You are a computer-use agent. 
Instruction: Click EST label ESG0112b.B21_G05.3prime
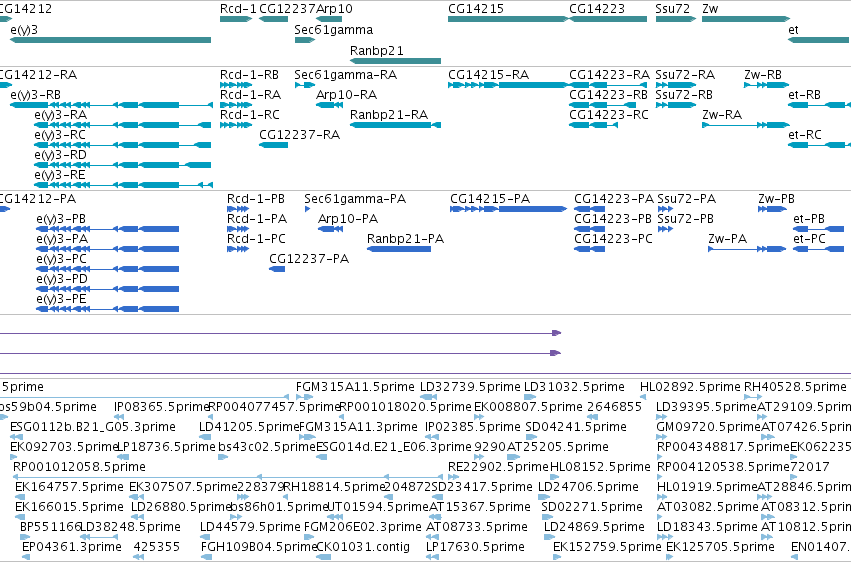pyautogui.click(x=93, y=427)
